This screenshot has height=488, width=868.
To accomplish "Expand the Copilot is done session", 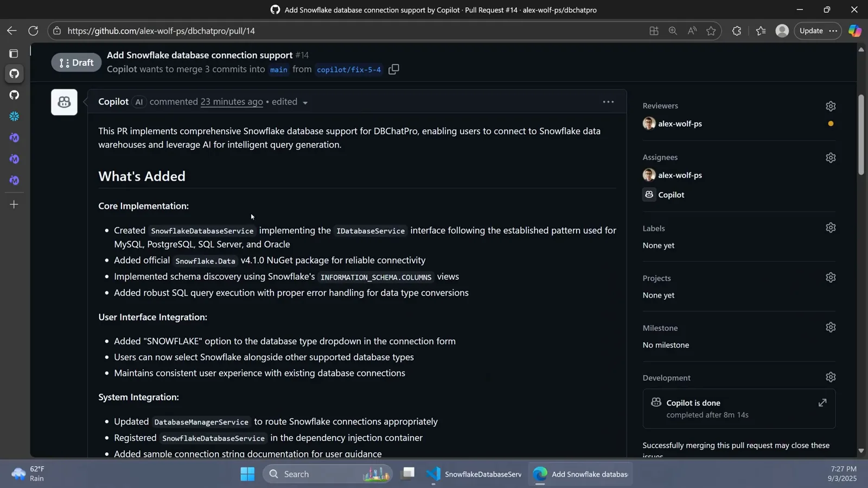I will [x=822, y=402].
